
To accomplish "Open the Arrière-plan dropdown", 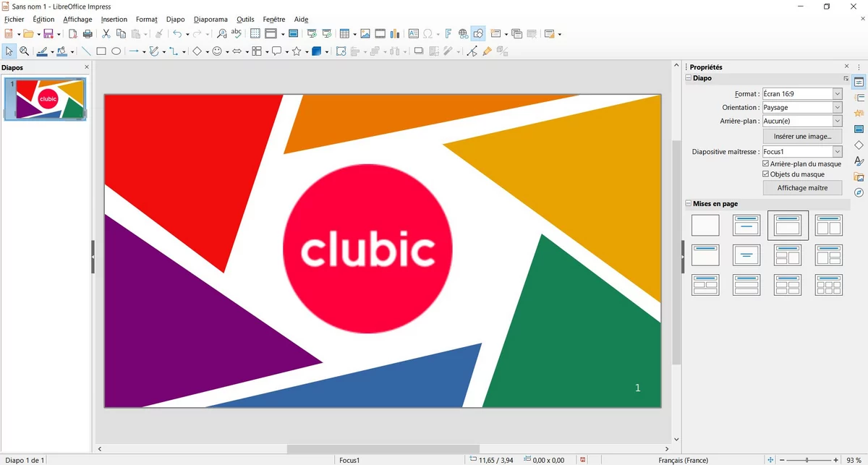I will 802,121.
